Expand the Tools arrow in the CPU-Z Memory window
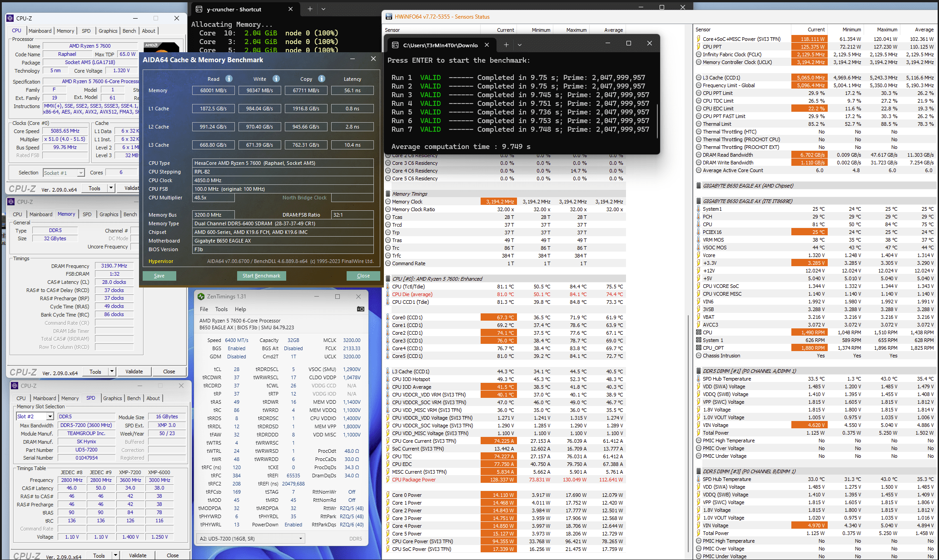The width and height of the screenshot is (939, 560). [x=112, y=372]
